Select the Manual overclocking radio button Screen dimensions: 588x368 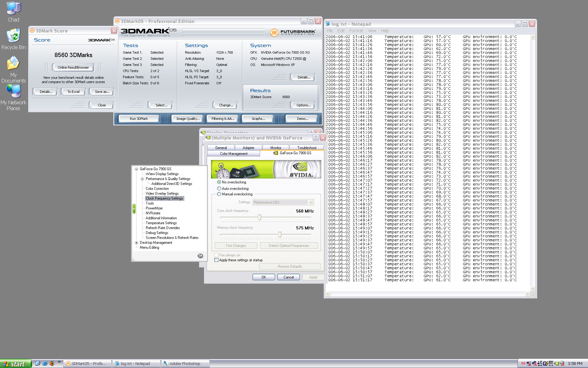pos(219,194)
